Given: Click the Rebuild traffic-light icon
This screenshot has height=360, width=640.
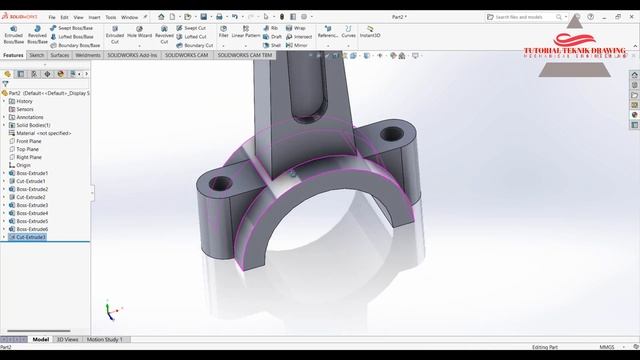Looking at the screenshot, I should pos(282,17).
